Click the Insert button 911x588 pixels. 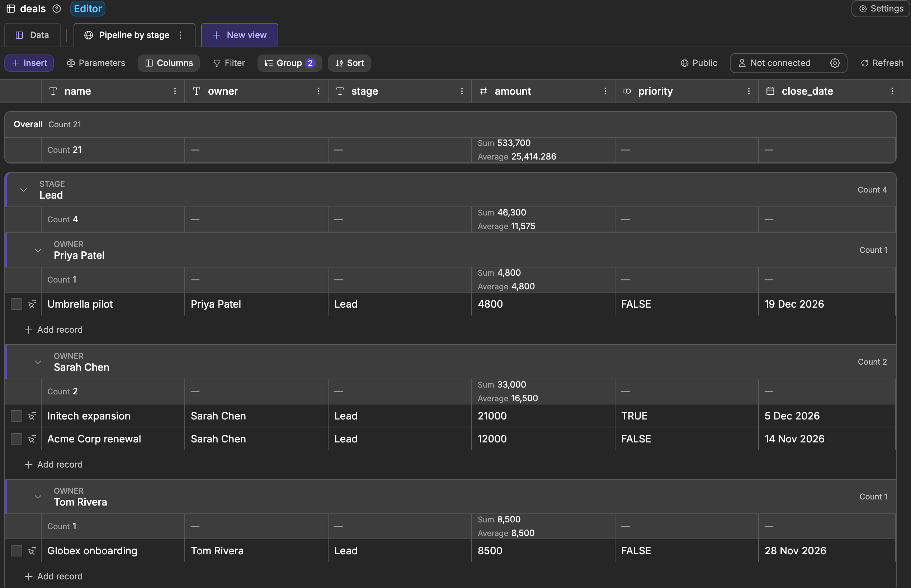[29, 63]
